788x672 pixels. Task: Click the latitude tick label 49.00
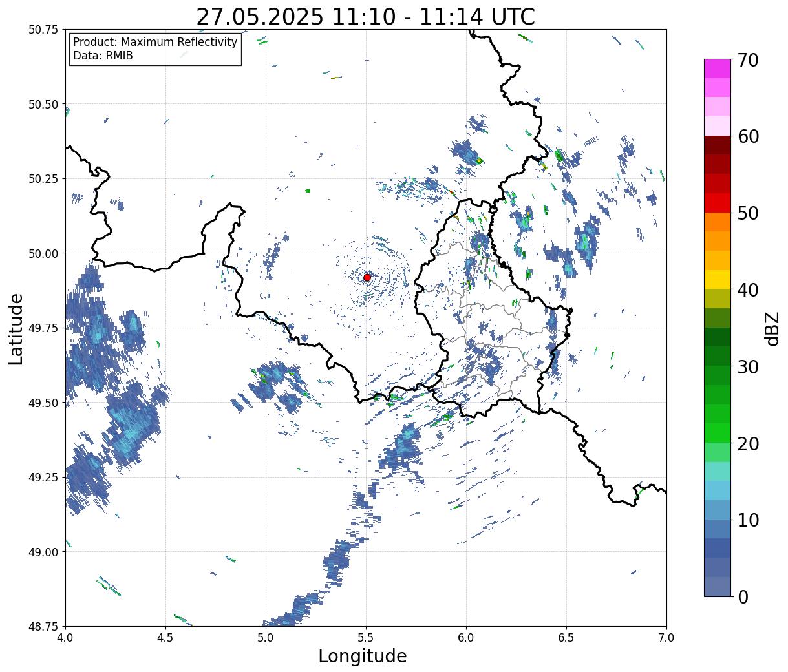tap(43, 552)
